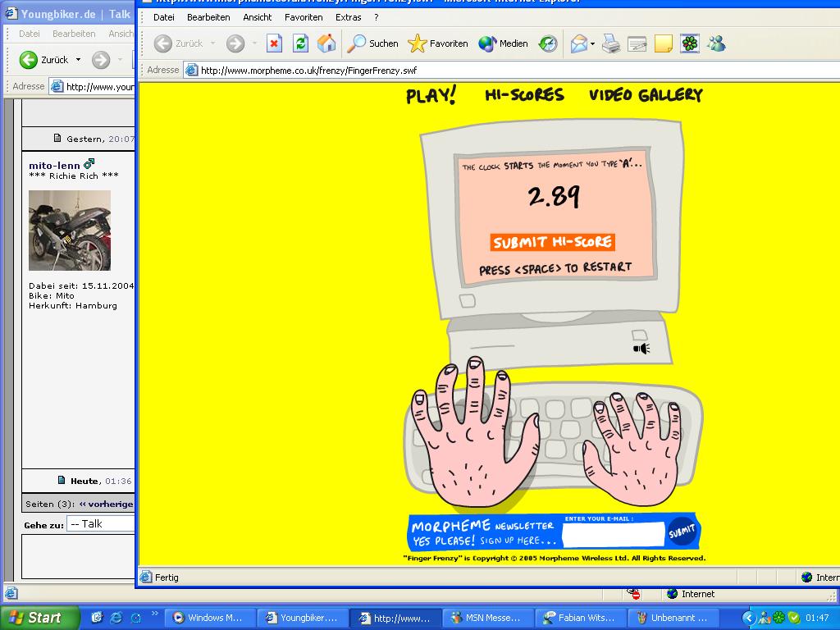The height and width of the screenshot is (630, 840).
Task: Click the newsletter SUBMIT button
Action: click(x=682, y=532)
